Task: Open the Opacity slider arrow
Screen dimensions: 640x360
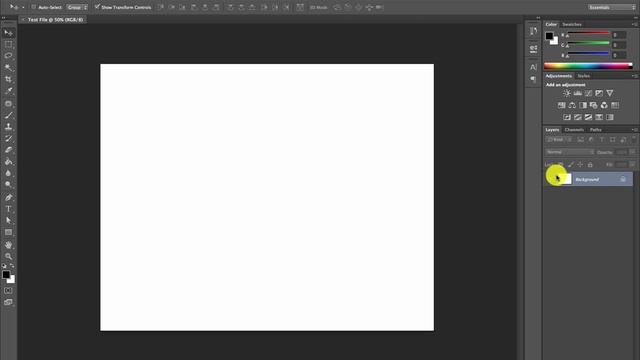Action: pyautogui.click(x=632, y=152)
